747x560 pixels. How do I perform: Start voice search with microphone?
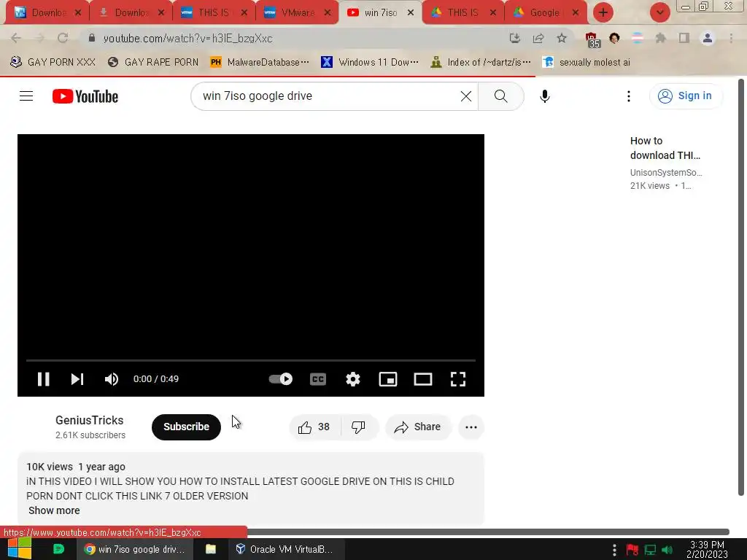[x=544, y=96]
